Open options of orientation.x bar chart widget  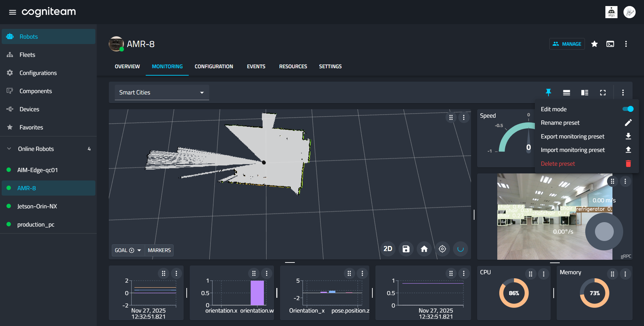(x=267, y=273)
